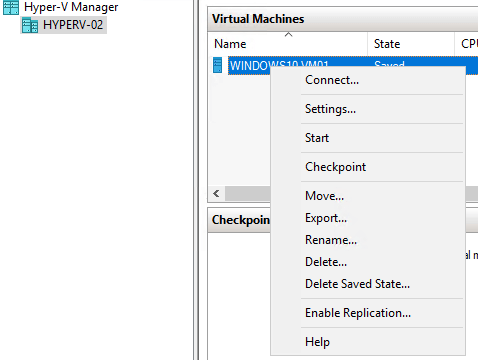Click the scroll left arrow in VM list

point(216,193)
